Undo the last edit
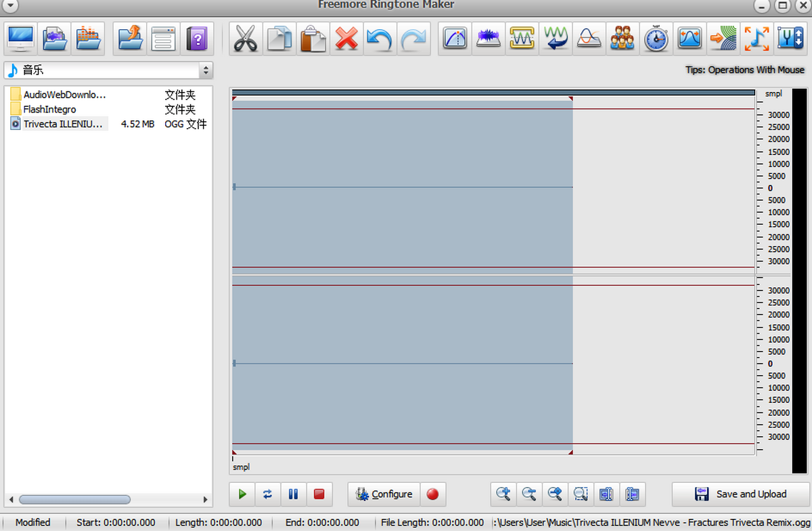 coord(380,38)
